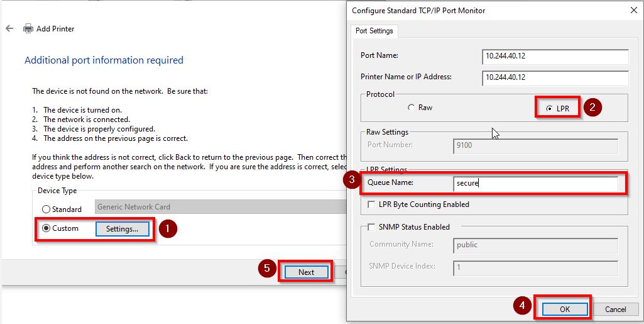Choose the Custom device type option
Viewport: 644px width, 324px height.
click(x=46, y=228)
